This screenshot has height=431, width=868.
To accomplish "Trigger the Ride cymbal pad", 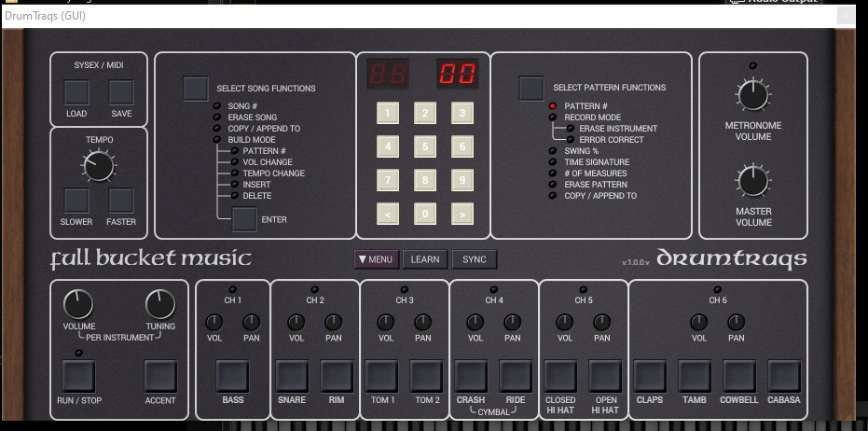I will [x=516, y=376].
